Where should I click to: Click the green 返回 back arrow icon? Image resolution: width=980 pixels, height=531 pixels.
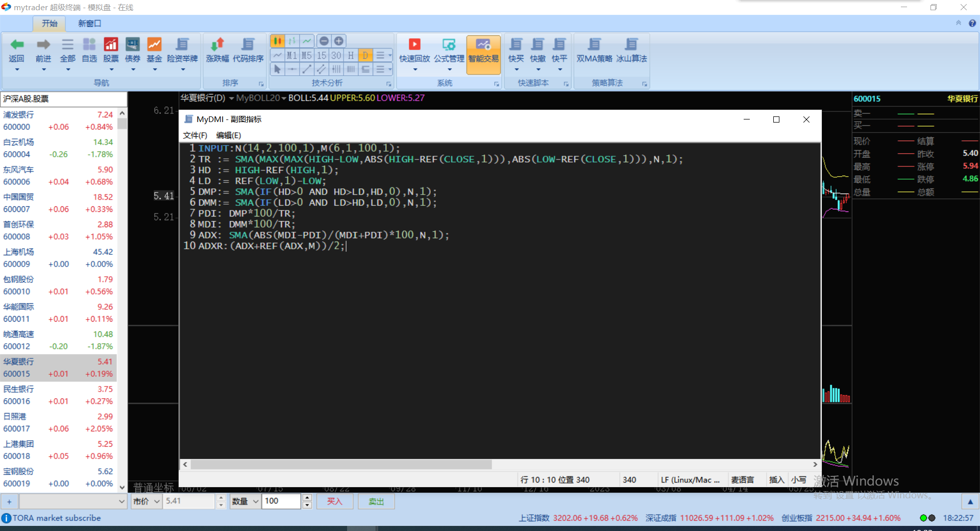pyautogui.click(x=17, y=44)
